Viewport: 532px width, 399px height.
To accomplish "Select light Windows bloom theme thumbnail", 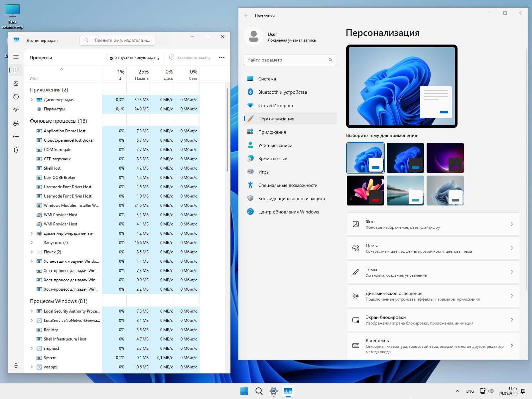I will (365, 158).
